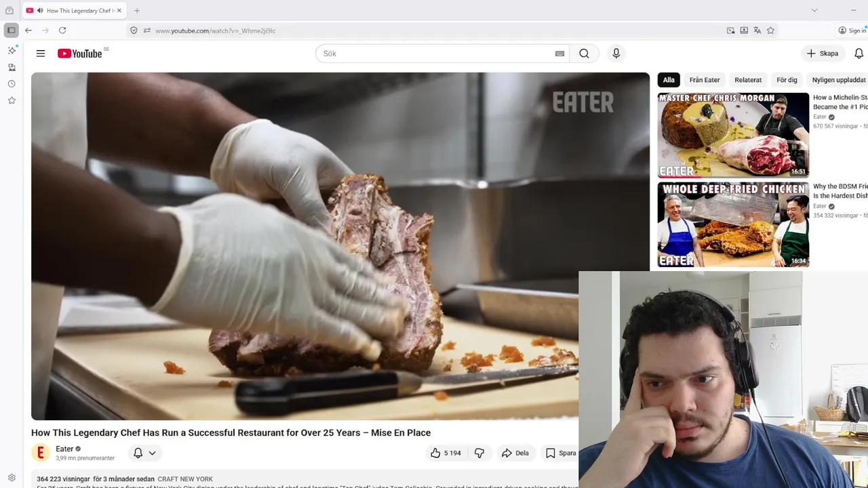
Task: Bookmark this page star in address bar
Action: coord(770,30)
